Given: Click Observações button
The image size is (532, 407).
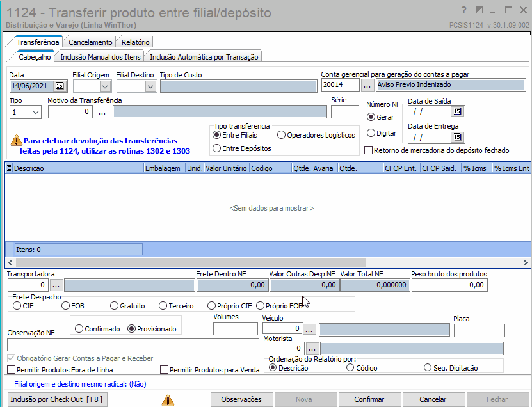Looking at the screenshot, I should pyautogui.click(x=241, y=399).
